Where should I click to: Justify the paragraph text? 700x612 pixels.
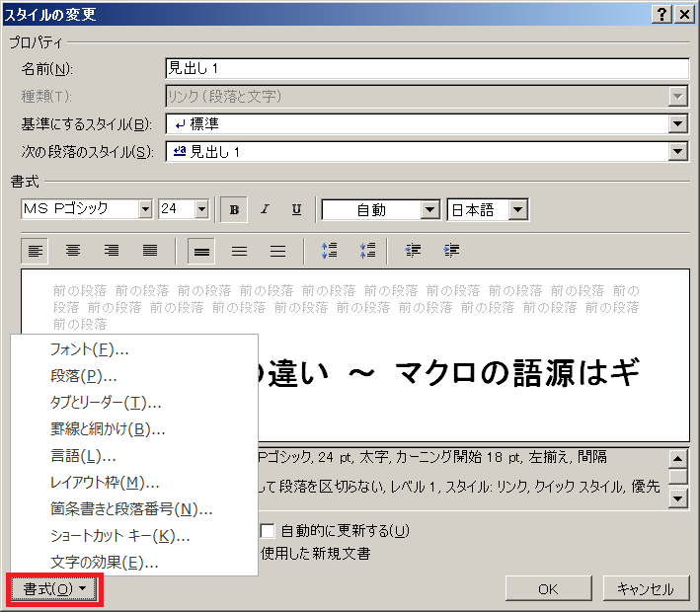(150, 251)
